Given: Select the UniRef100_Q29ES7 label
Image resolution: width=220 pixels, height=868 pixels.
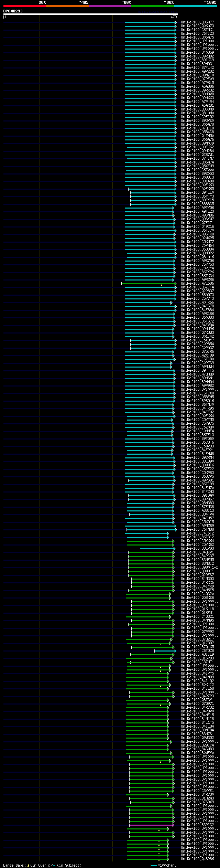Looking at the screenshot, I should pyautogui.click(x=197, y=575).
